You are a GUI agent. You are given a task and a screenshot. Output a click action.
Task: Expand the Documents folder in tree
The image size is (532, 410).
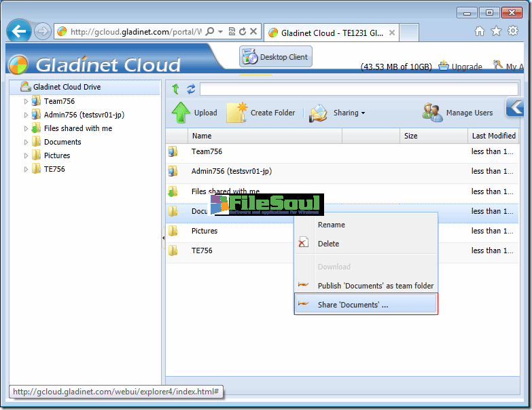[26, 142]
